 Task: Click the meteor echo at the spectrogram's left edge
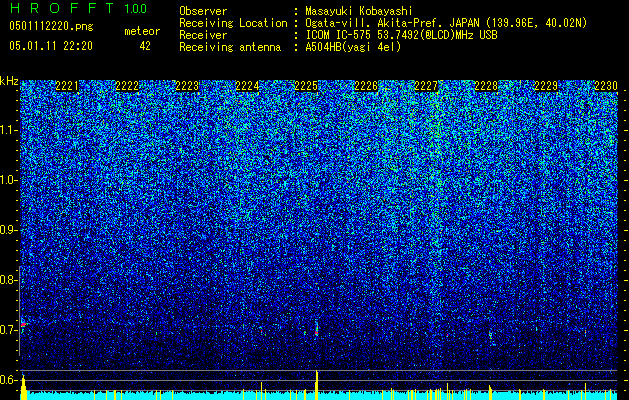pyautogui.click(x=23, y=324)
